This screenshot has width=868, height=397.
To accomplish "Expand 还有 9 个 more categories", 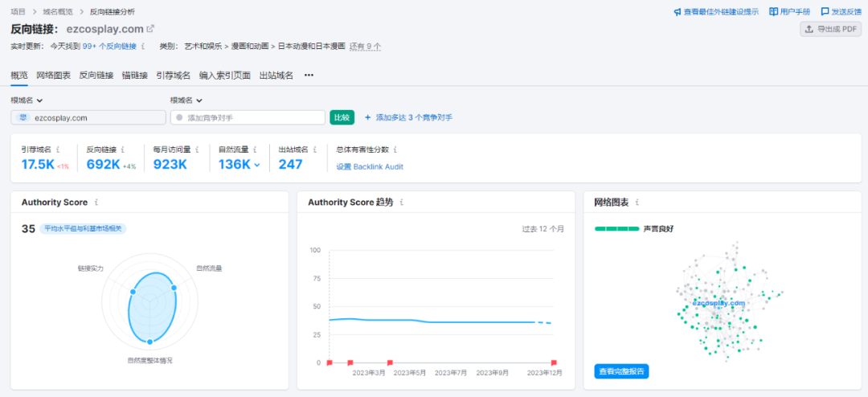I will coord(365,47).
